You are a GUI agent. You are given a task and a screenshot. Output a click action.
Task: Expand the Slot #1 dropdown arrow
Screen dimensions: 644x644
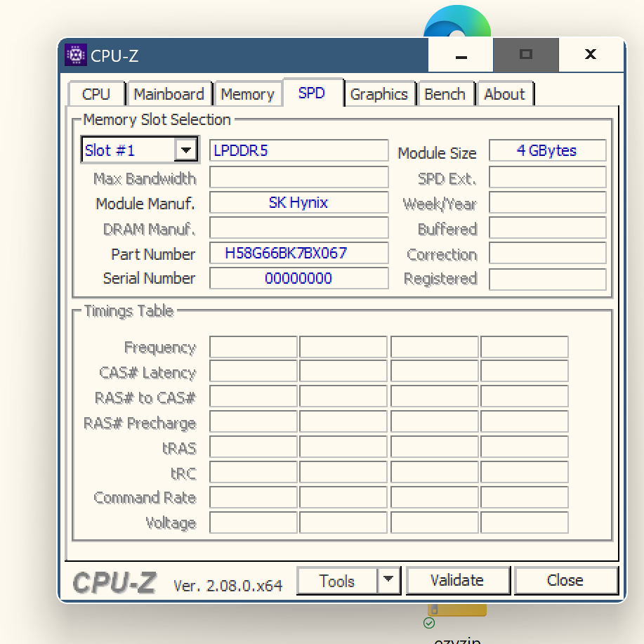click(x=185, y=150)
